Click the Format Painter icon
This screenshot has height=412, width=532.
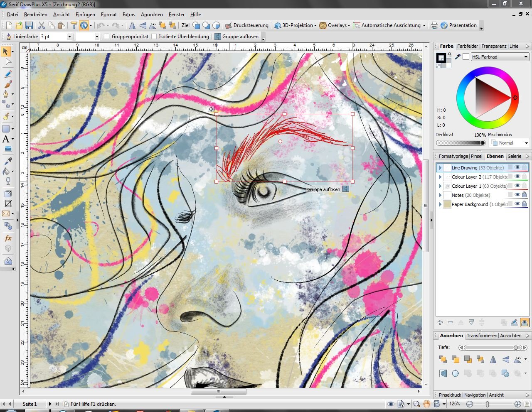74,25
